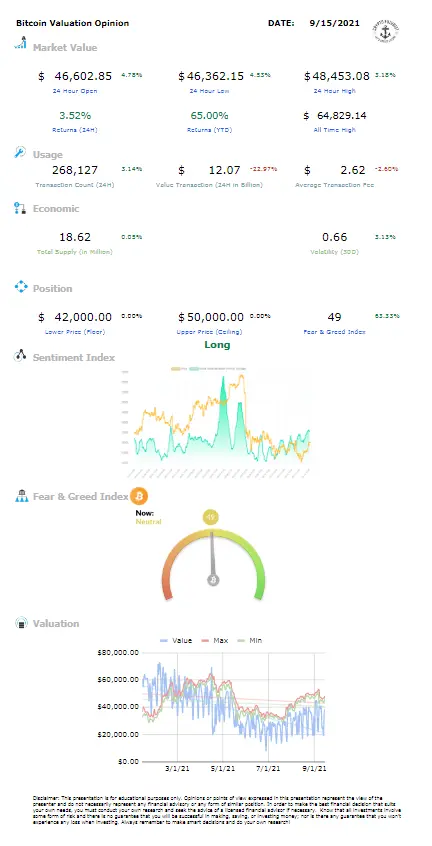432x846 pixels.
Task: Click the Usage wrench icon
Action: 20,153
